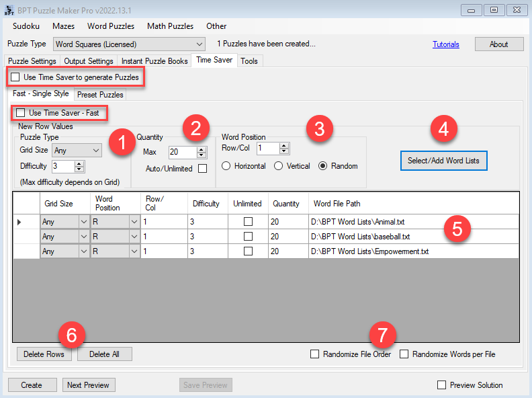Image resolution: width=532 pixels, height=398 pixels.
Task: Increase Row/Col with the up arrow
Action: (284, 145)
